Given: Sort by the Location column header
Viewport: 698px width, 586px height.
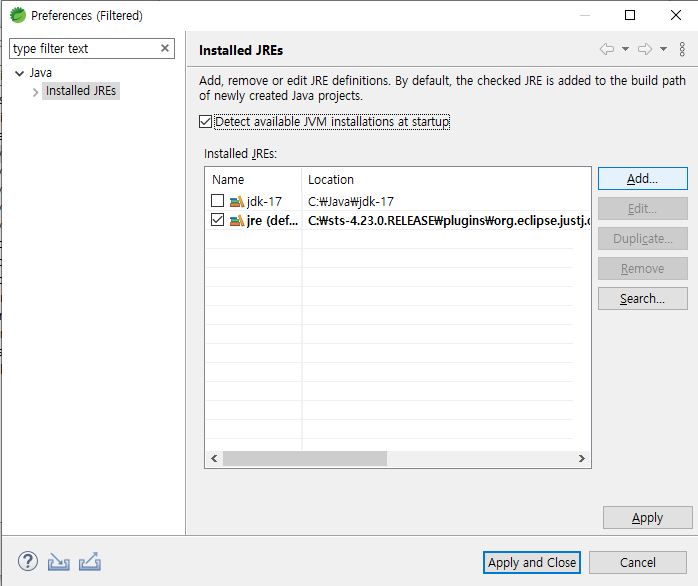Looking at the screenshot, I should tap(446, 179).
